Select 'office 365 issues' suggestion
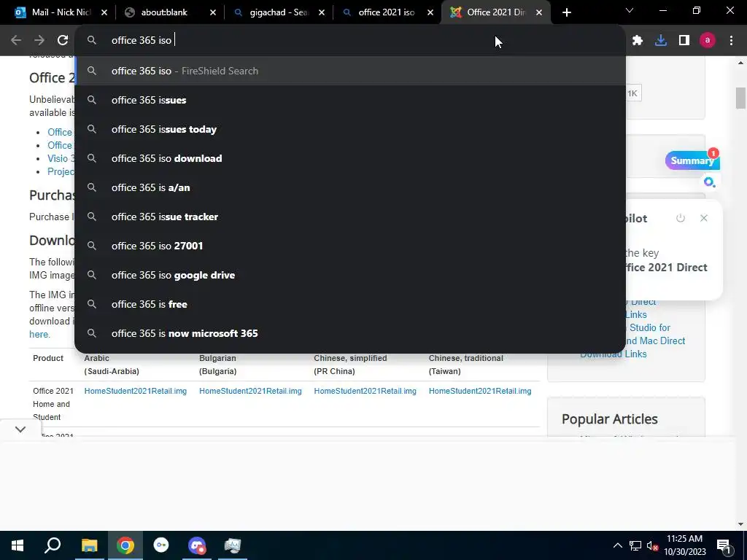Viewport: 747px width, 560px height. click(350, 100)
